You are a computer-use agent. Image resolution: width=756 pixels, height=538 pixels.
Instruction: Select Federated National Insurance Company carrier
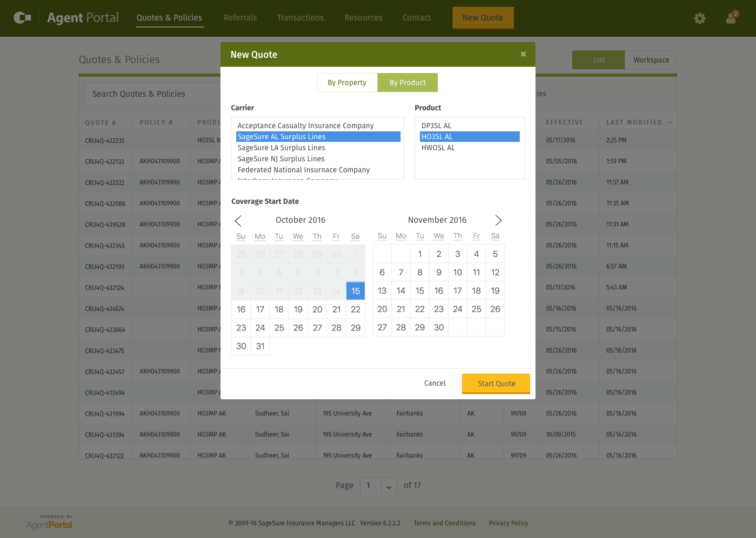pos(318,170)
